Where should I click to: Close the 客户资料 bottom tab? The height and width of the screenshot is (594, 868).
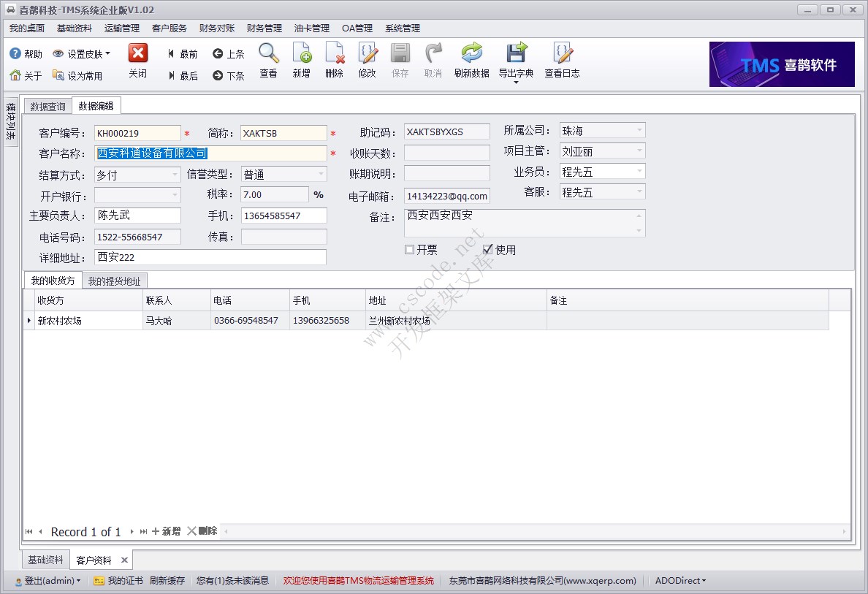tap(124, 560)
